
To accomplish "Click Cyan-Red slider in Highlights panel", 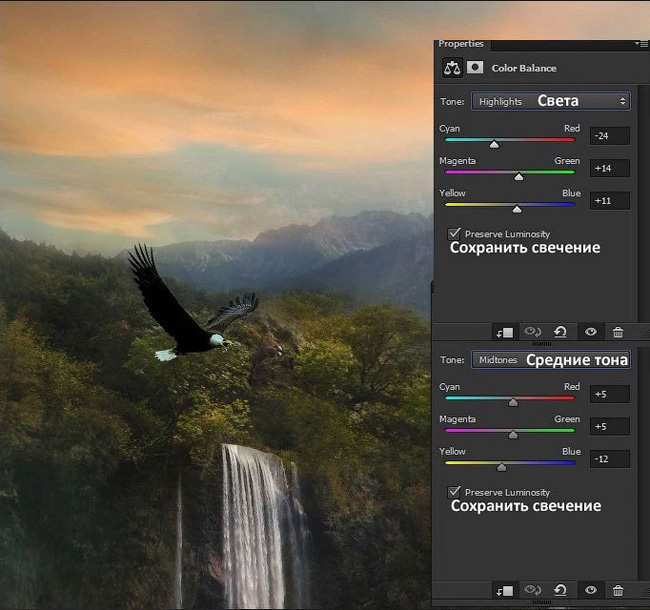I will [510, 140].
